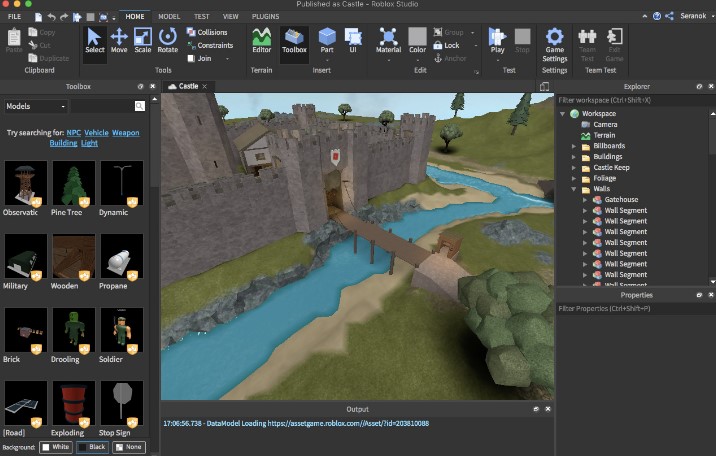Select the Pine Tree model thumbnail
The height and width of the screenshot is (456, 716).
coord(73,183)
